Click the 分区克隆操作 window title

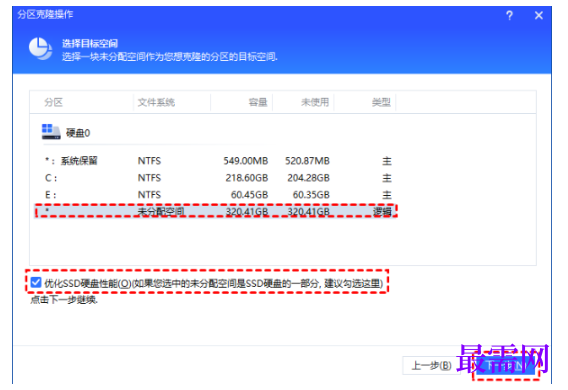[x=45, y=14]
